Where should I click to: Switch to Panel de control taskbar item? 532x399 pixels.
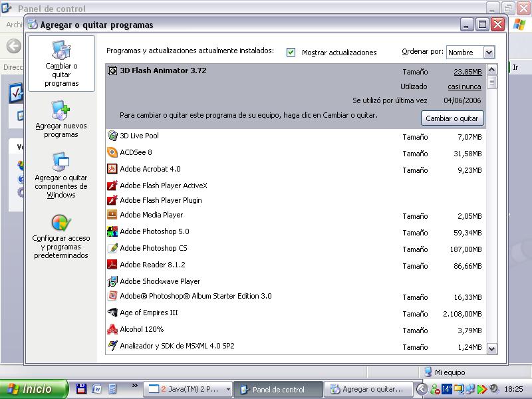[278, 390]
